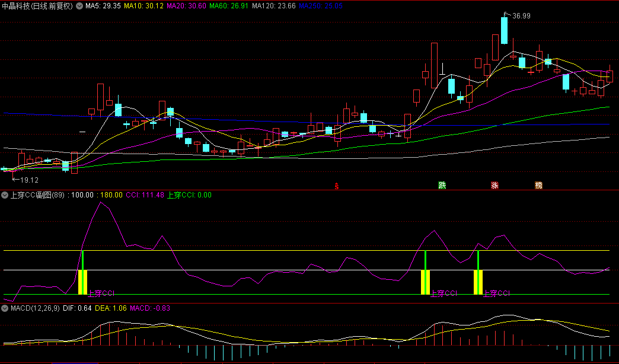The height and width of the screenshot is (364, 619).
Task: Open the main chart title dropdown arrow
Action: pos(79,6)
